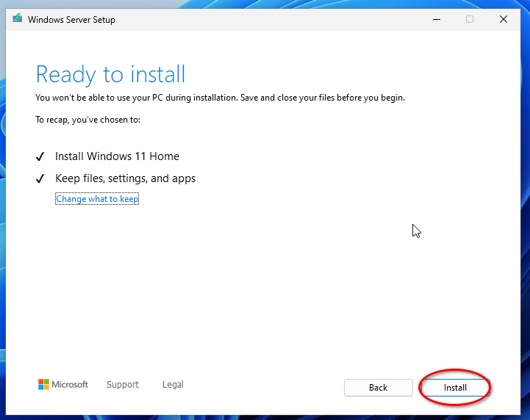Click the To recap, you've chosen to text
The image size is (530, 420).
[x=88, y=120]
